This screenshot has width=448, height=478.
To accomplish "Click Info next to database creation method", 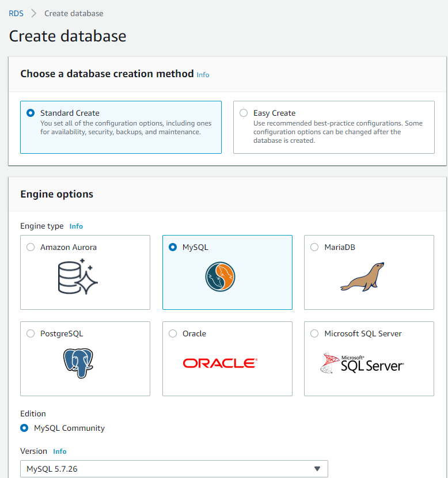I will coord(203,74).
